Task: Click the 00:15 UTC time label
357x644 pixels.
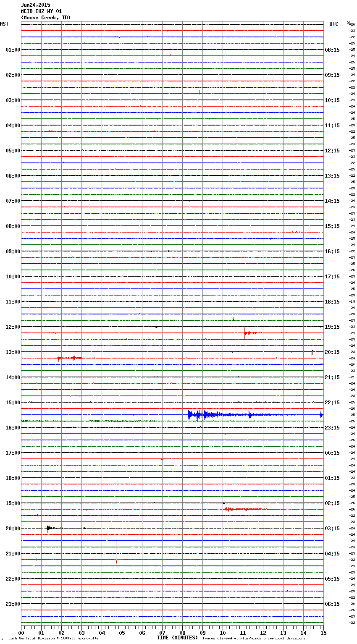Action: click(332, 453)
